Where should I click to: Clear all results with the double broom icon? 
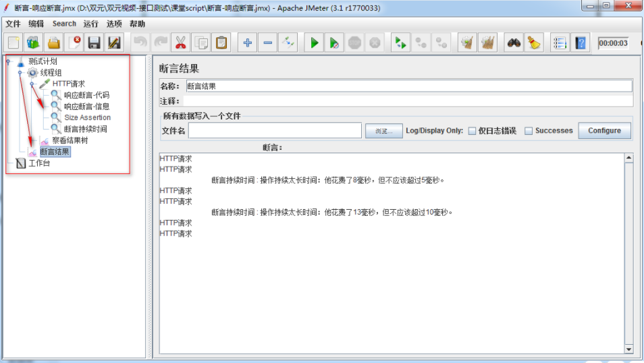pyautogui.click(x=487, y=43)
